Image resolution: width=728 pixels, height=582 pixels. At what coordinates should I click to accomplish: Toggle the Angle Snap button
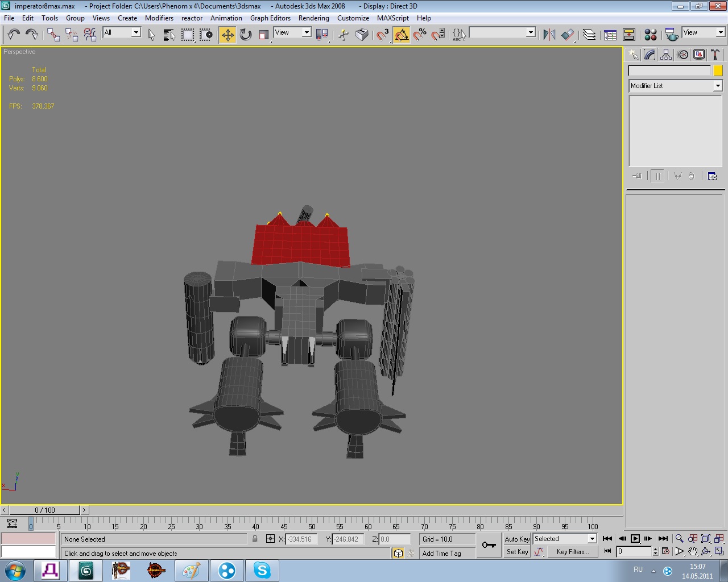tap(401, 35)
